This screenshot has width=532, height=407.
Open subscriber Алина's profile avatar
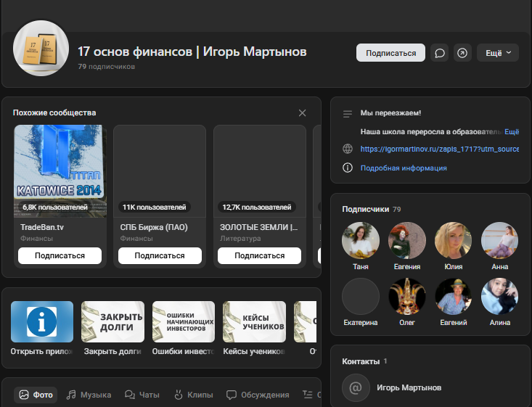500,297
